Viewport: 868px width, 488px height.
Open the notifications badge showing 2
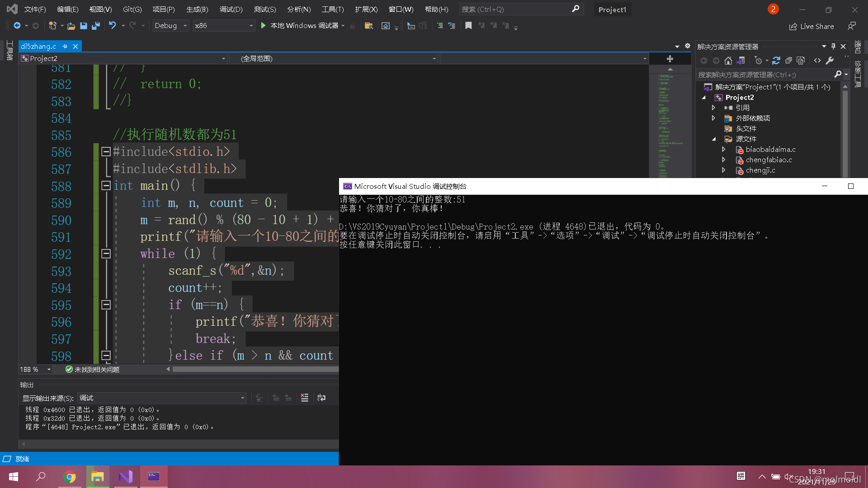(x=773, y=9)
